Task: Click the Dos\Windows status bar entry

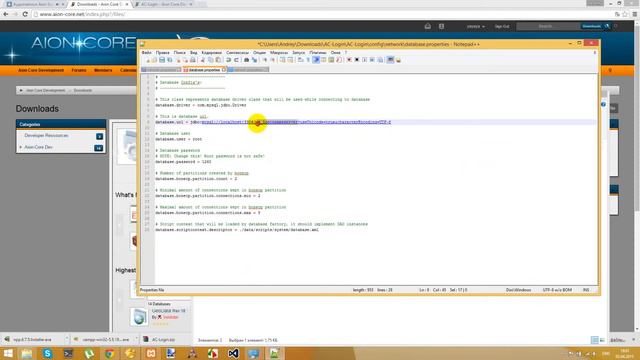Action: [518, 290]
